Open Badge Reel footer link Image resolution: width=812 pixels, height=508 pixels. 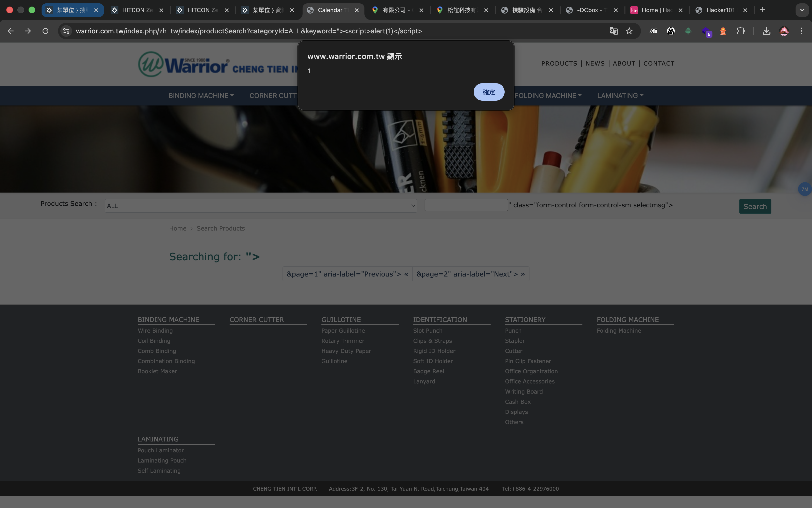point(428,371)
